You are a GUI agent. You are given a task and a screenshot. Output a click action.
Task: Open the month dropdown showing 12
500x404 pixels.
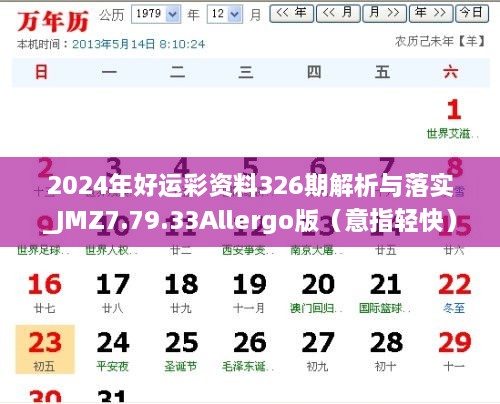[x=224, y=14]
